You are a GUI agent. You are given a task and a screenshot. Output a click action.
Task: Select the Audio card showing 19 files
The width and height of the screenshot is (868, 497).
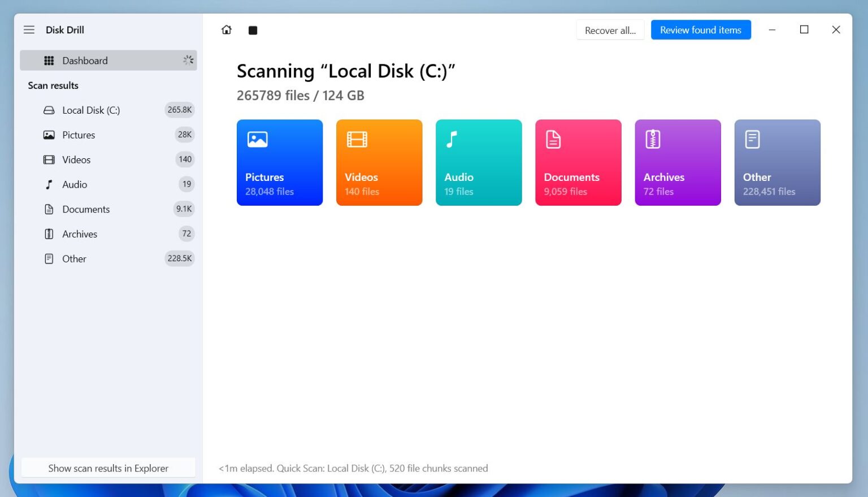pyautogui.click(x=479, y=162)
